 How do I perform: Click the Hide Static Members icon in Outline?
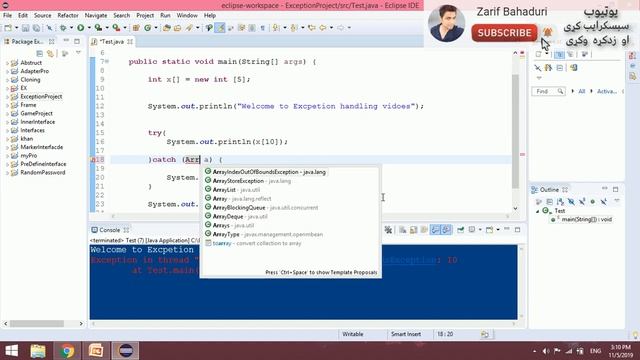[x=582, y=202]
